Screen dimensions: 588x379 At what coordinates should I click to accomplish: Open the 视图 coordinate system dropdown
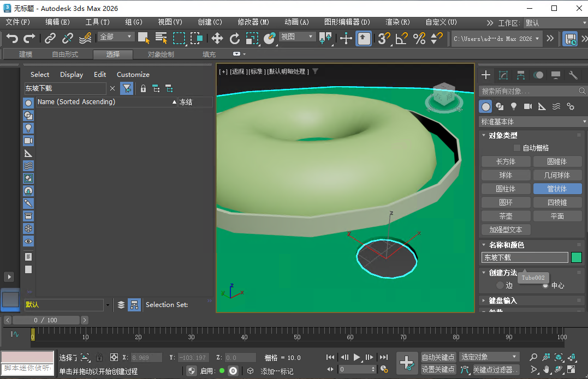[x=296, y=37]
